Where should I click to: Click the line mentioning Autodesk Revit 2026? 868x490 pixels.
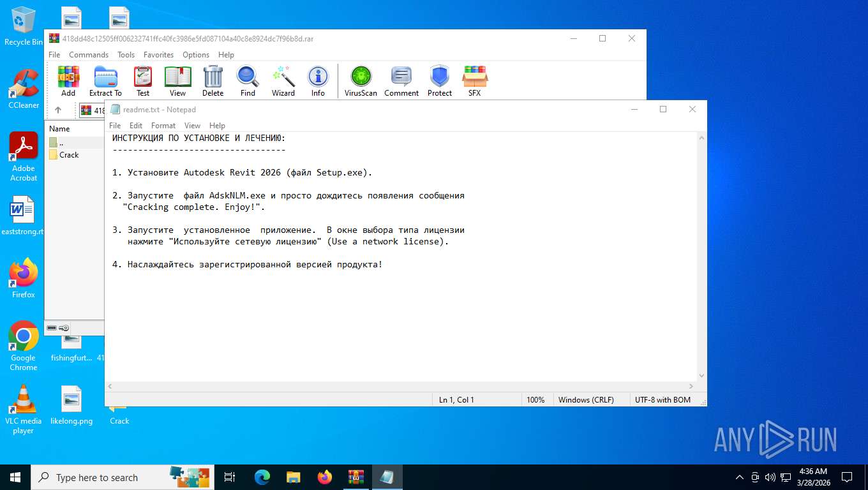click(243, 173)
